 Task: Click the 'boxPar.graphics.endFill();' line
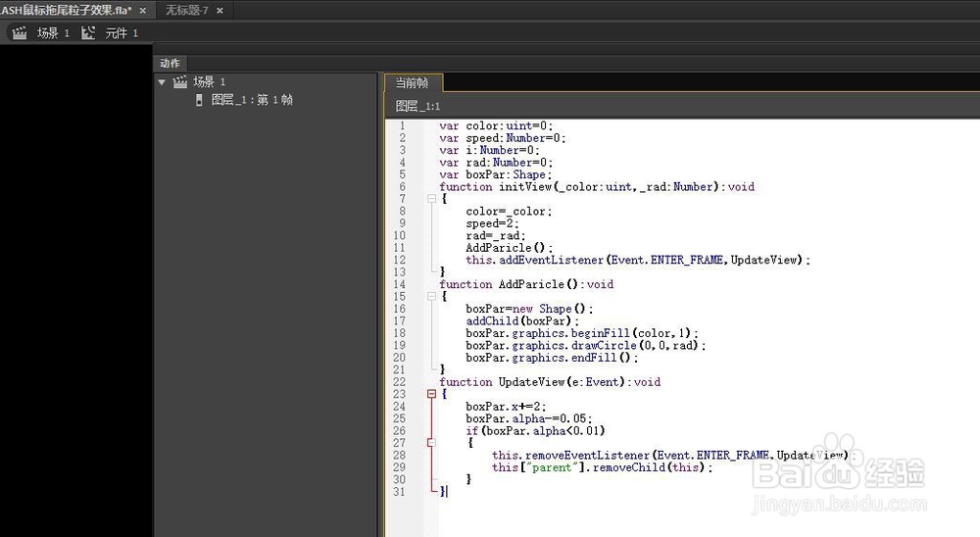point(552,358)
